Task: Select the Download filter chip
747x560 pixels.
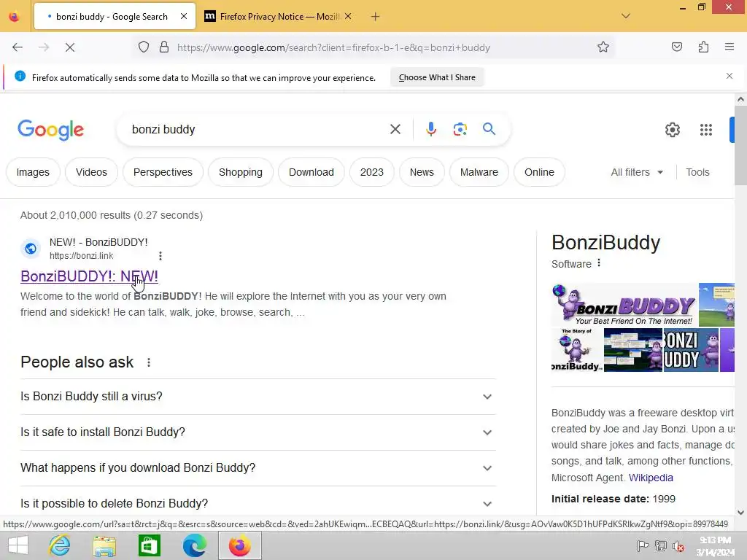Action: pos(311,172)
